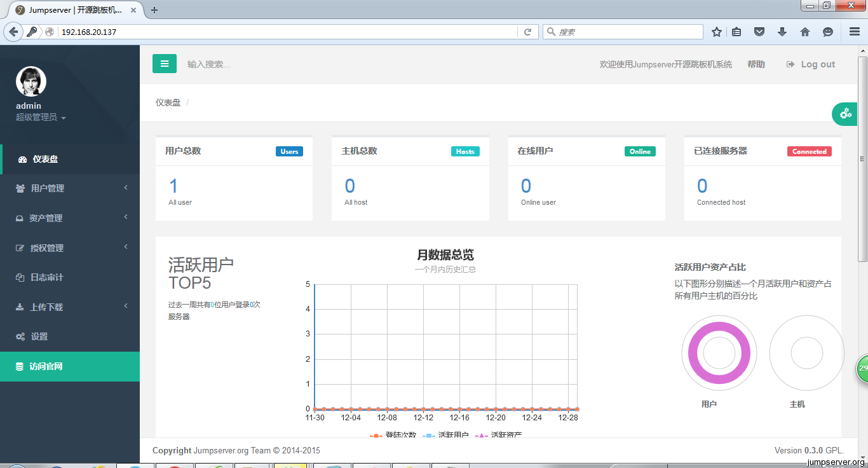Expand the 资产管理 sidebar menu
This screenshot has width=868, height=468.
(x=46, y=218)
